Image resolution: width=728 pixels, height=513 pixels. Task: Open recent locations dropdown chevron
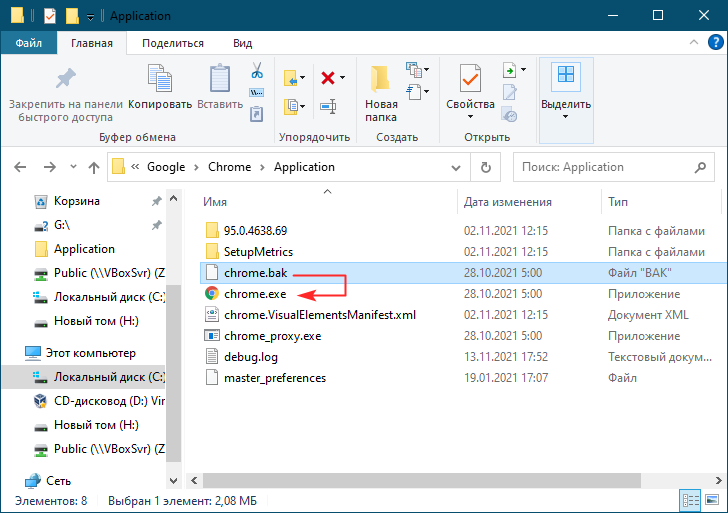tap(73, 167)
